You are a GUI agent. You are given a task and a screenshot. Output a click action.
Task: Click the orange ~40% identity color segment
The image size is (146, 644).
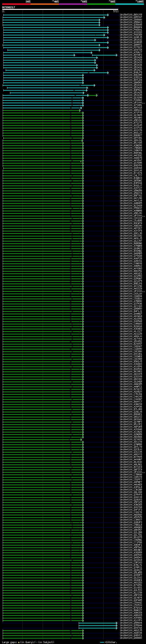point(44,4)
